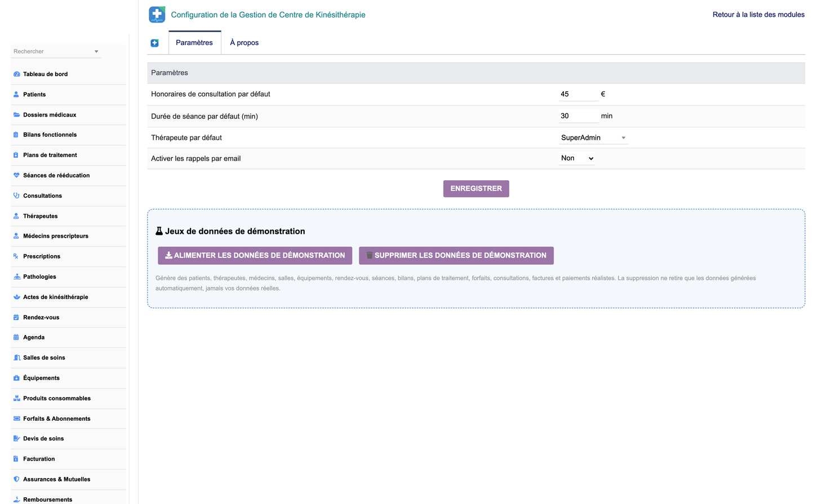Click the Honoraires de consultation value field
814x504 pixels.
click(579, 94)
